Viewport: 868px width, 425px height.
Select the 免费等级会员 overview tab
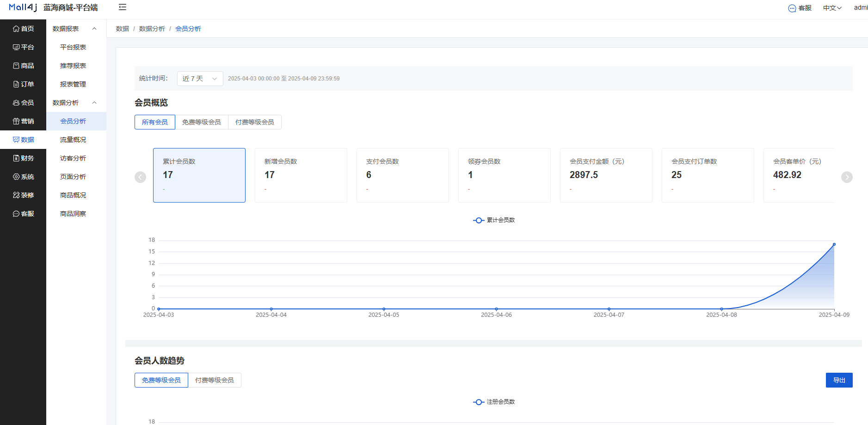point(202,122)
